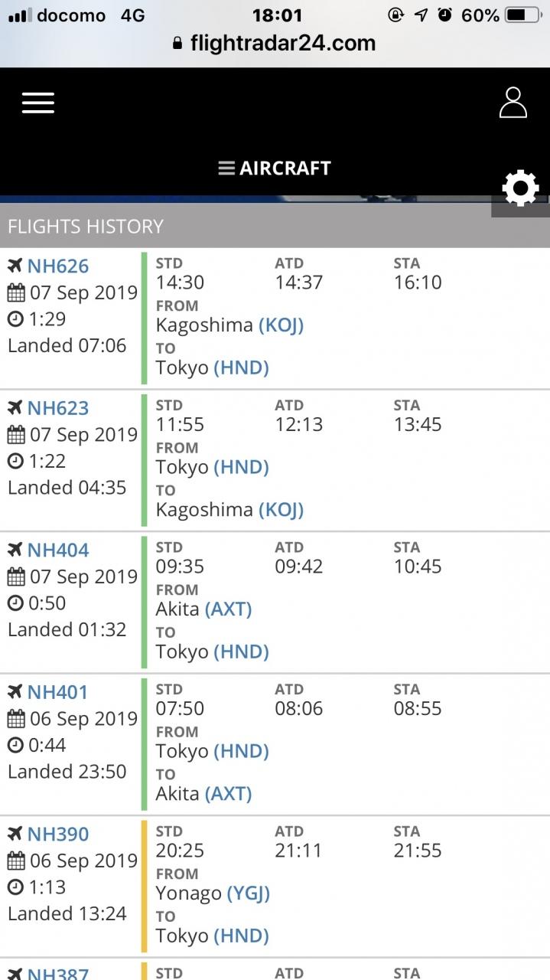
Task: Open the hamburger menu icon
Action: [38, 103]
